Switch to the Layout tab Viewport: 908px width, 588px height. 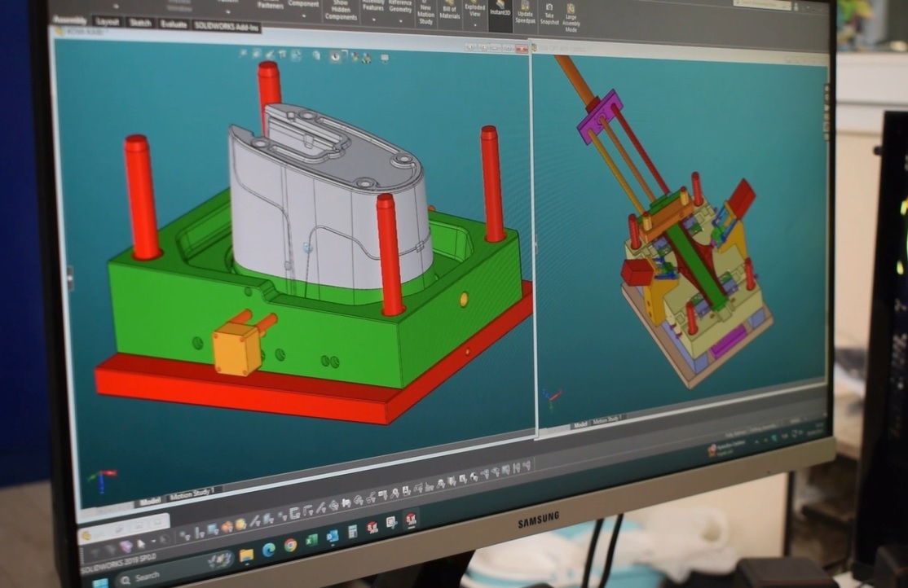point(108,22)
